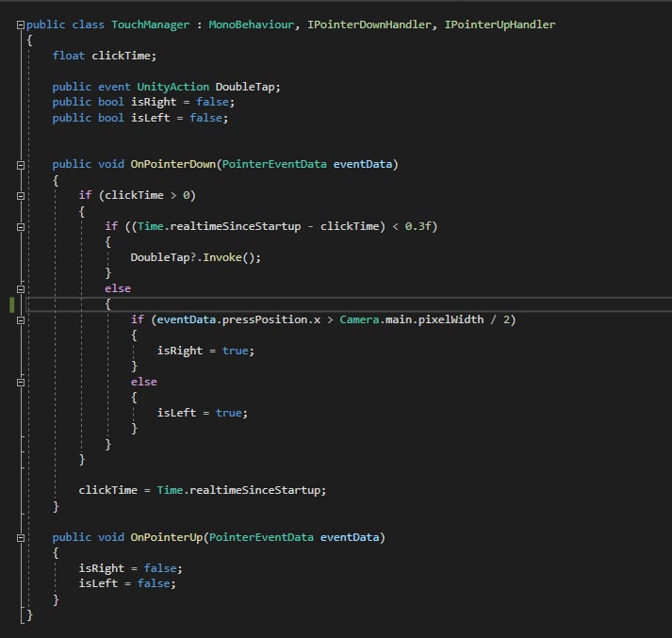Click 'Time.realtimeSinceStartup' in the if condition
This screenshot has height=638, width=672.
click(219, 226)
